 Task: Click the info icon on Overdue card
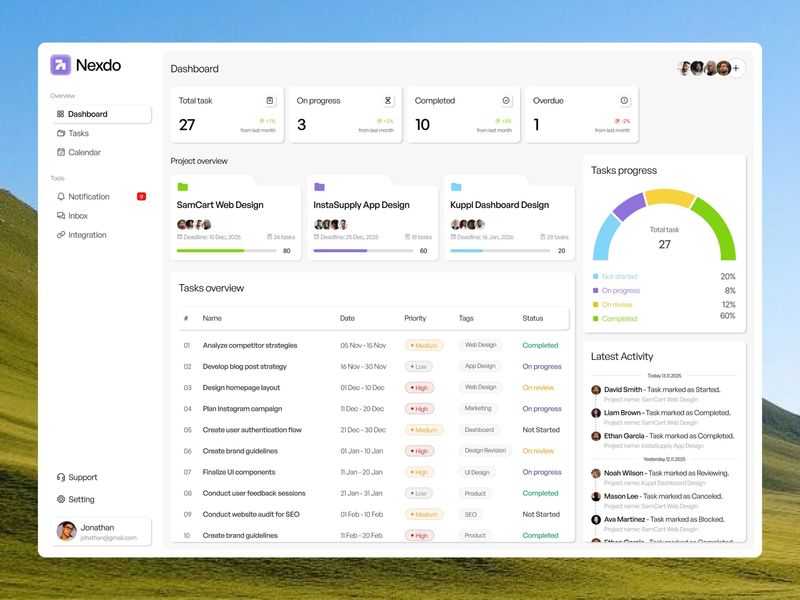622,101
